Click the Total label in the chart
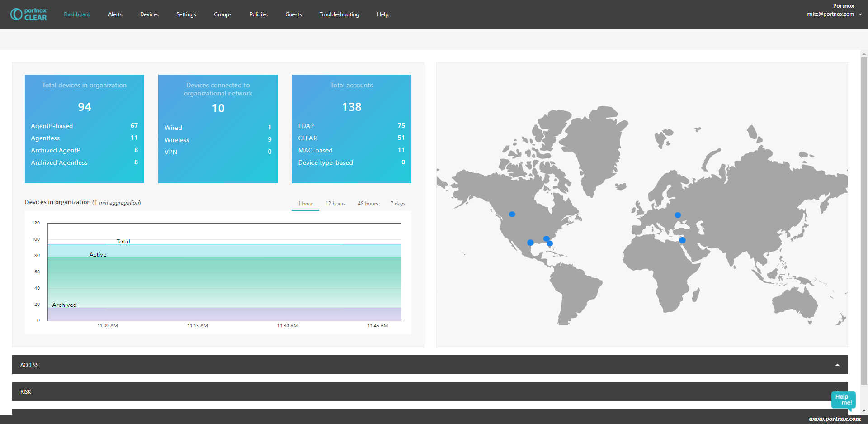Screen dimensions: 868x424 123,242
